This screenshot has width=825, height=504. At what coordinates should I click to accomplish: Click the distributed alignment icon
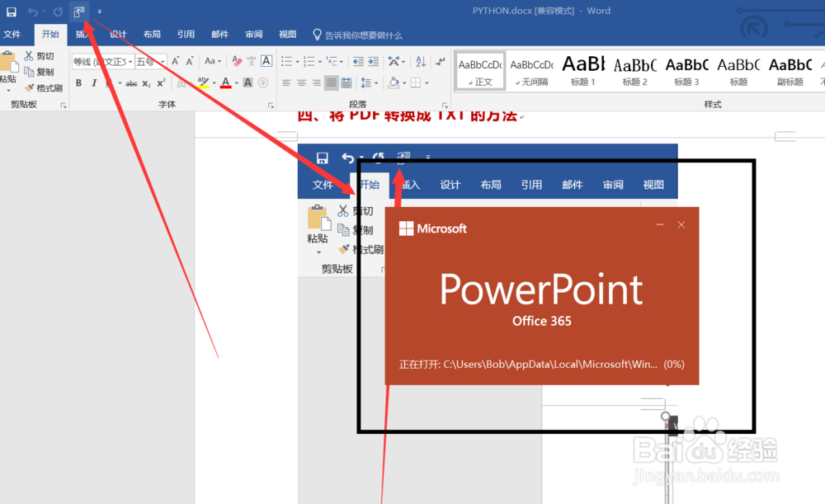point(346,82)
